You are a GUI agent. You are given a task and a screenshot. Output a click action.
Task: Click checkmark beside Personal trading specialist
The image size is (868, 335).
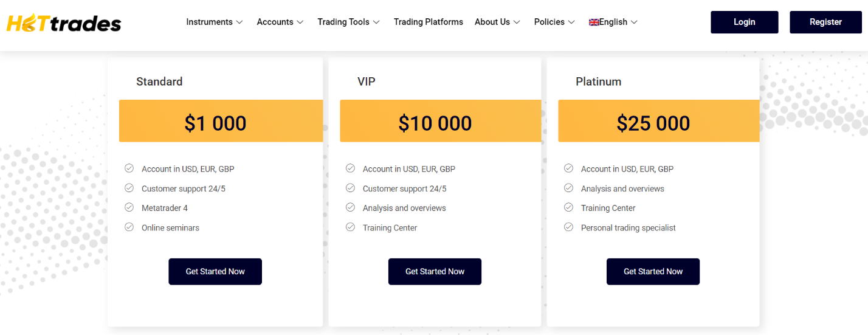coord(568,227)
